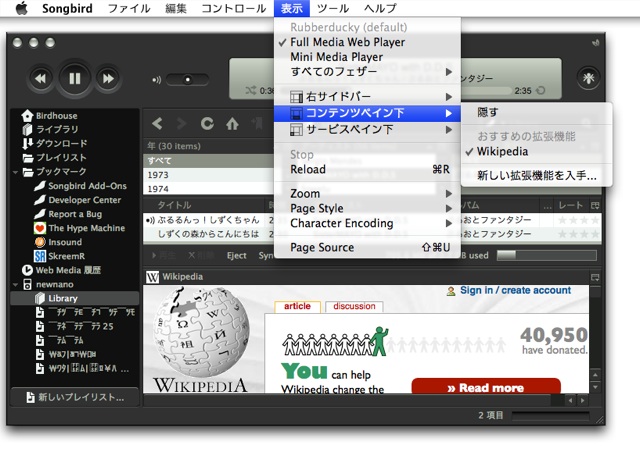Select track しずくの森からこんにちは

click(x=209, y=234)
